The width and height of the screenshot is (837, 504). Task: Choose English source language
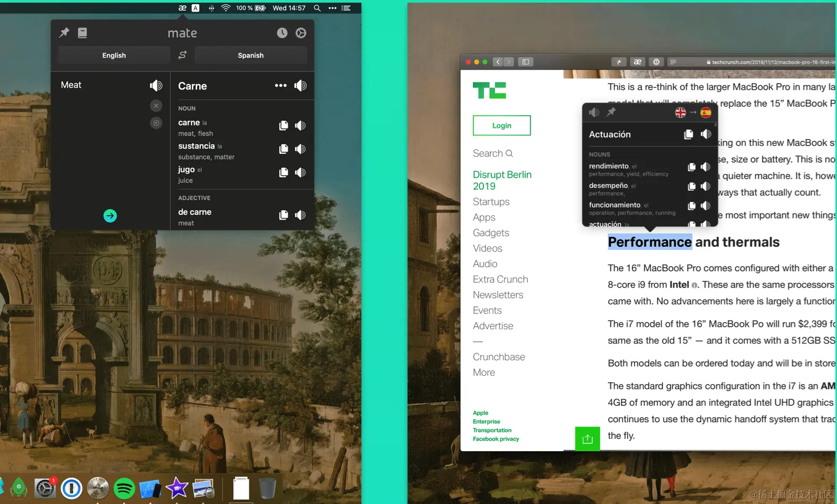[x=114, y=55]
